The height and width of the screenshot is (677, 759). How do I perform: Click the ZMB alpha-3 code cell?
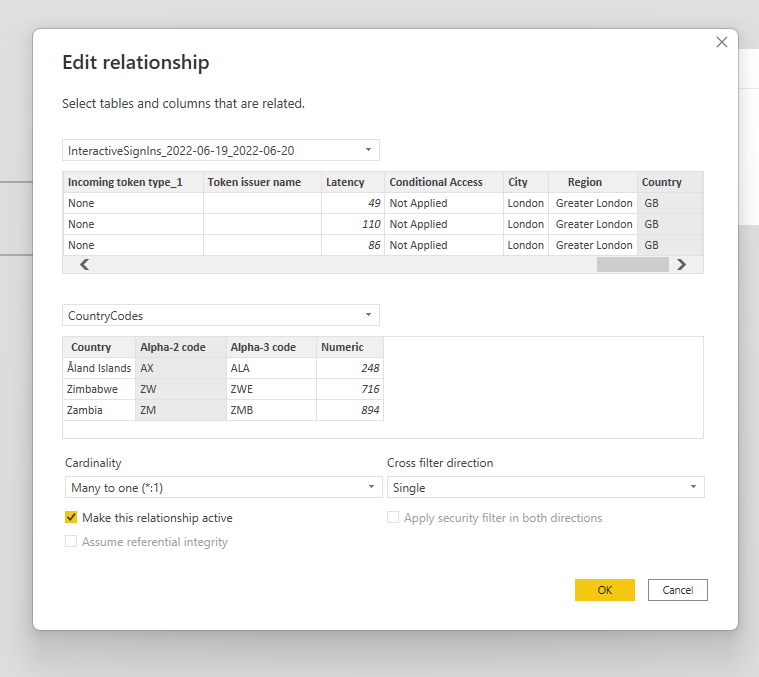click(272, 410)
